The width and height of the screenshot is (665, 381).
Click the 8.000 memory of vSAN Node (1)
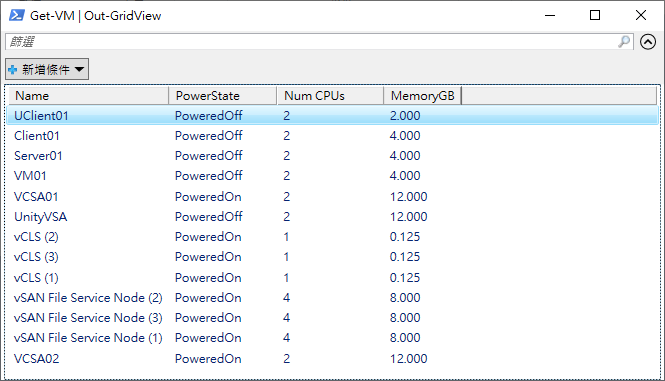(405, 338)
